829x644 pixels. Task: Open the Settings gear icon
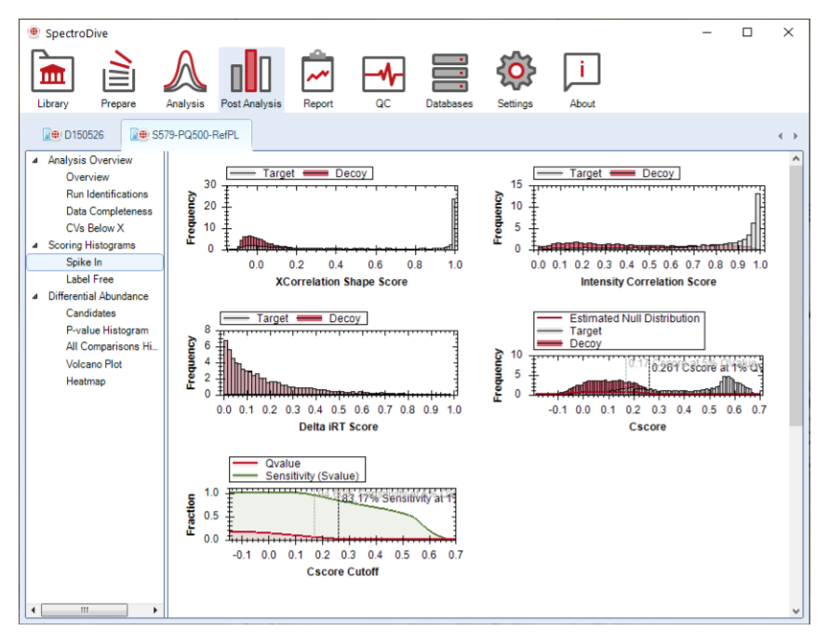tap(515, 71)
